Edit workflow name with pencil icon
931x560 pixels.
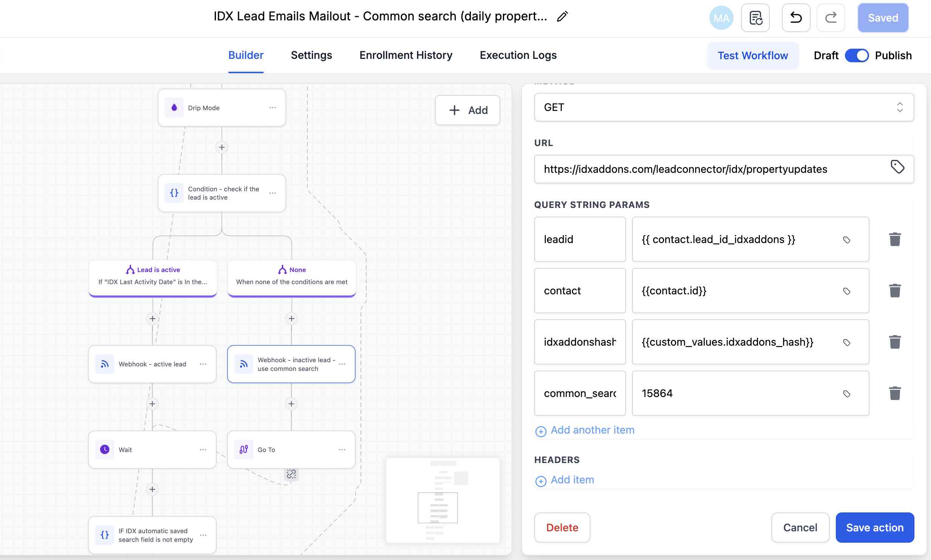tap(563, 16)
